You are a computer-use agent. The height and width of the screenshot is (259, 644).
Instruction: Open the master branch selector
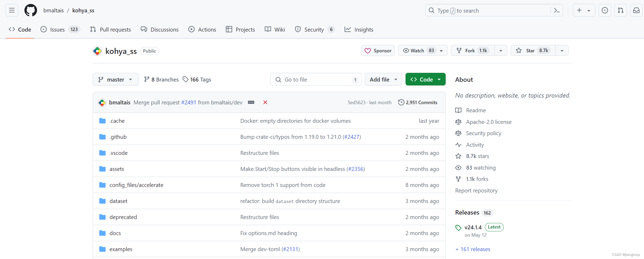coord(116,79)
